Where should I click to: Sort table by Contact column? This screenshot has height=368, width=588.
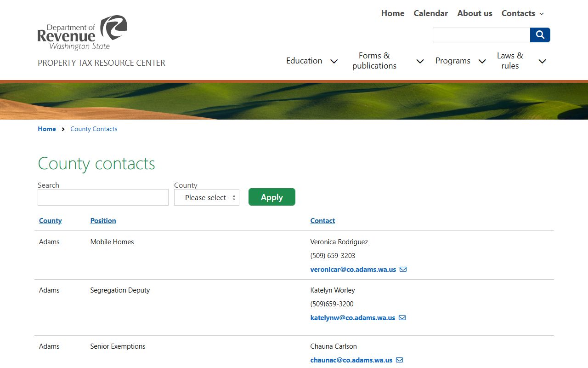coord(322,221)
